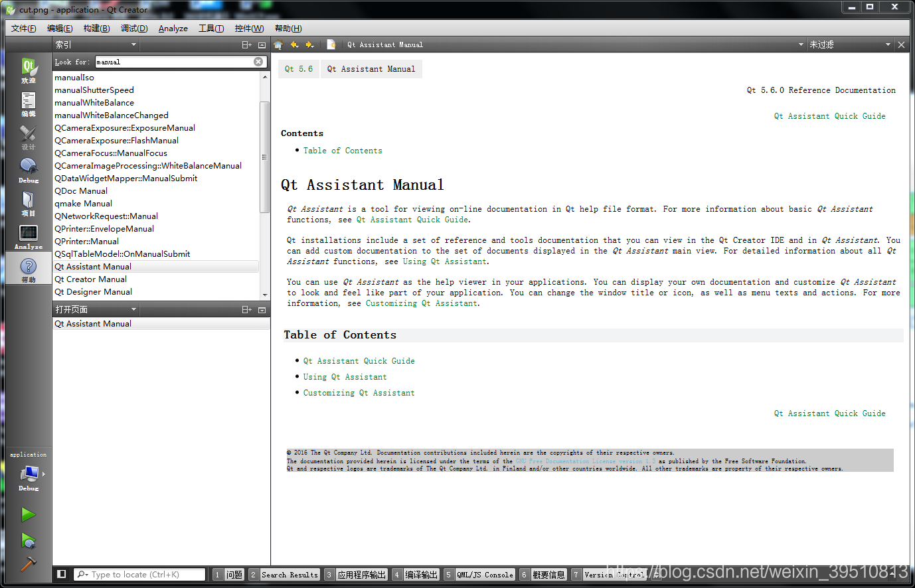Run the project with green arrow
Image resolution: width=915 pixels, height=588 pixels.
click(29, 514)
